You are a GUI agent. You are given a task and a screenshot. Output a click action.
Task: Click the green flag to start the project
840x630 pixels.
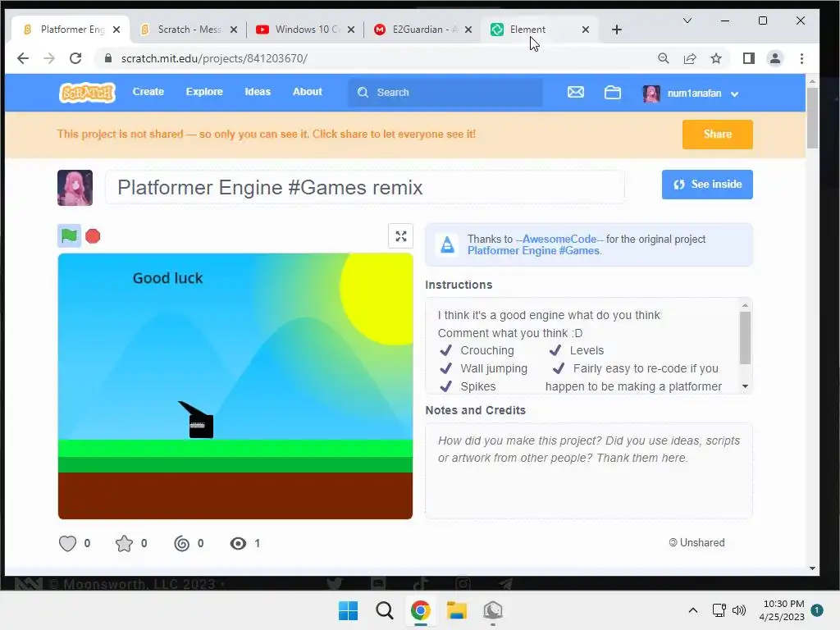(69, 235)
